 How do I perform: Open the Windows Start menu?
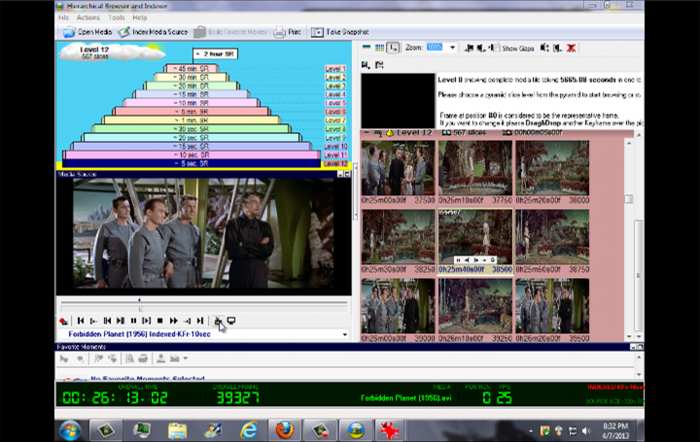(70, 430)
